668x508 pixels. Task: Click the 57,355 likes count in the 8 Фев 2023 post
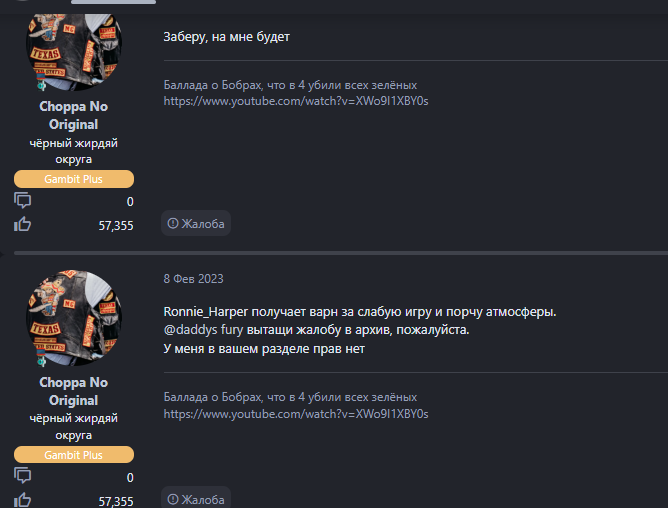click(x=116, y=501)
